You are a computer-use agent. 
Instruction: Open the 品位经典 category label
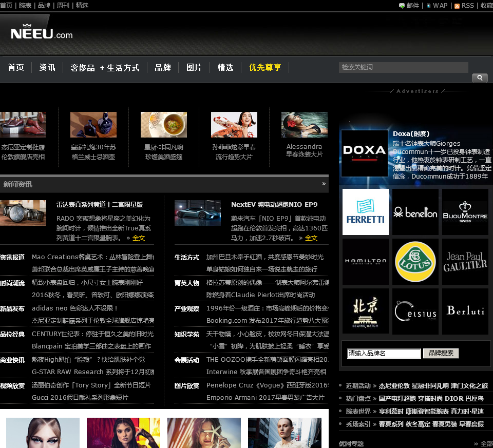point(12,334)
